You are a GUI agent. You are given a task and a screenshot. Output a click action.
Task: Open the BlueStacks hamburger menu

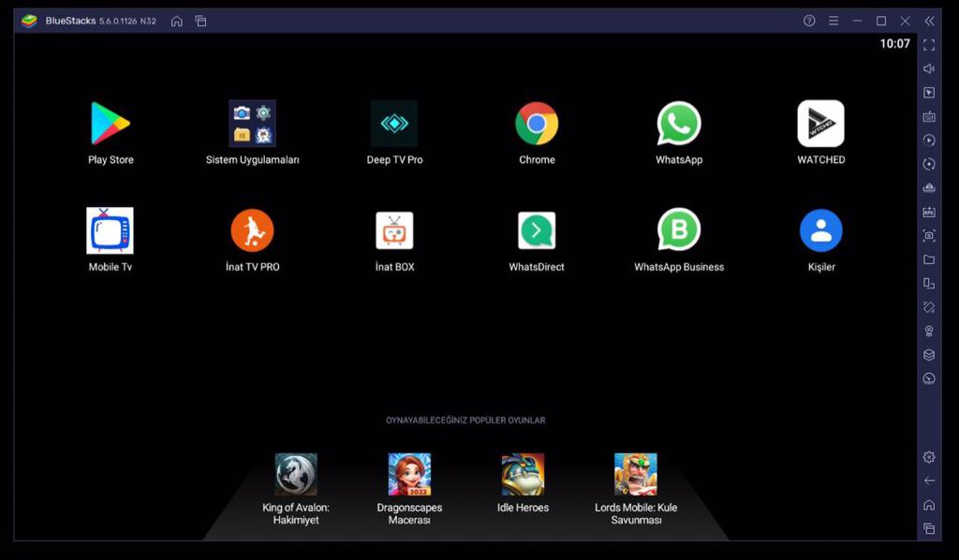tap(834, 21)
